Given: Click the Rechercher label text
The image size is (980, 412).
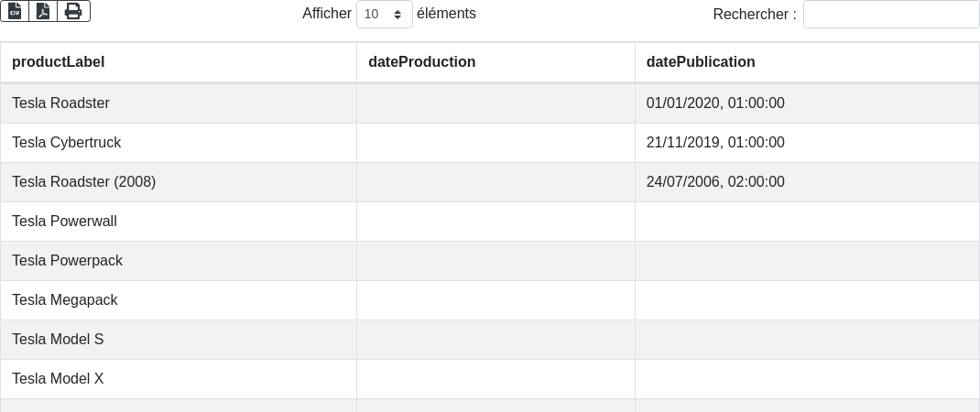Looking at the screenshot, I should [754, 15].
